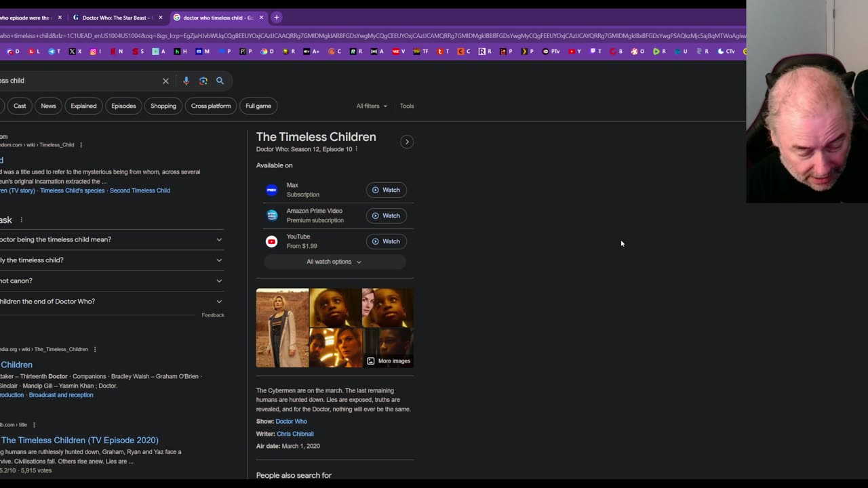Open the Rumble bookmark icon
868x488 pixels.
[x=658, y=51]
